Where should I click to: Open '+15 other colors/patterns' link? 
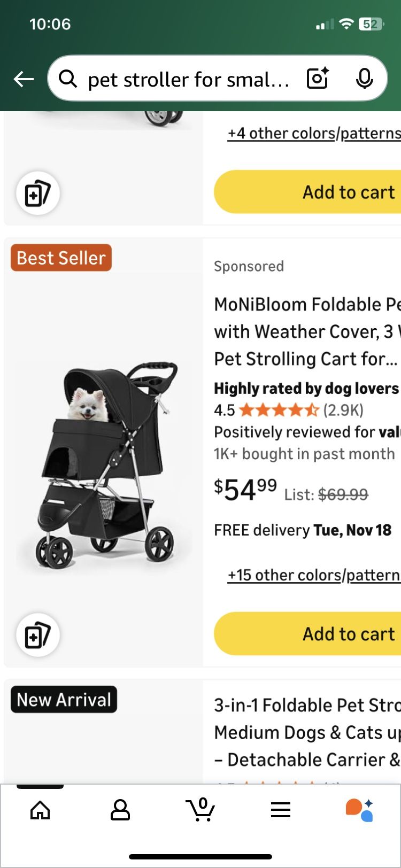313,575
